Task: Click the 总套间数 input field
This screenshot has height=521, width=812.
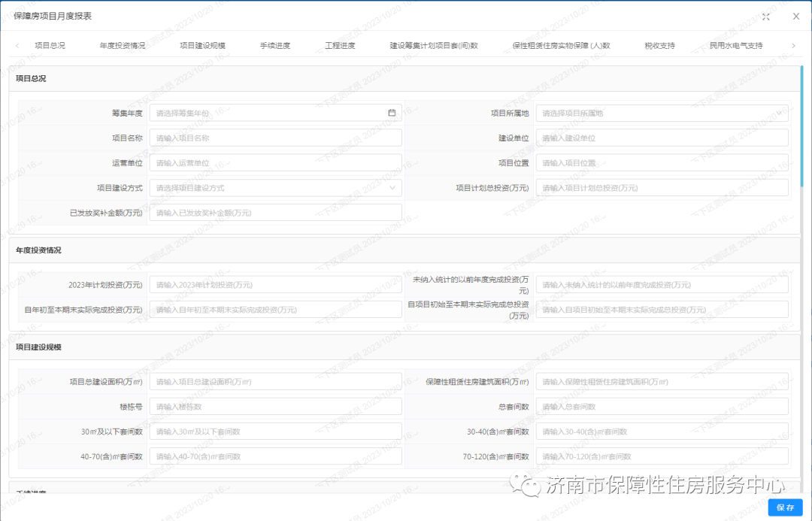Action: [662, 405]
